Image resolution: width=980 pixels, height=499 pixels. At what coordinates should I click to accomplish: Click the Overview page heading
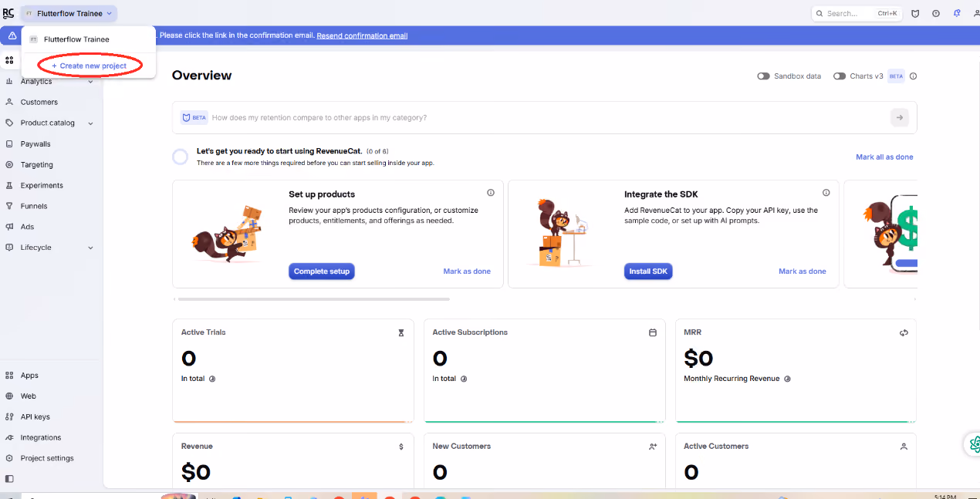[x=201, y=76]
